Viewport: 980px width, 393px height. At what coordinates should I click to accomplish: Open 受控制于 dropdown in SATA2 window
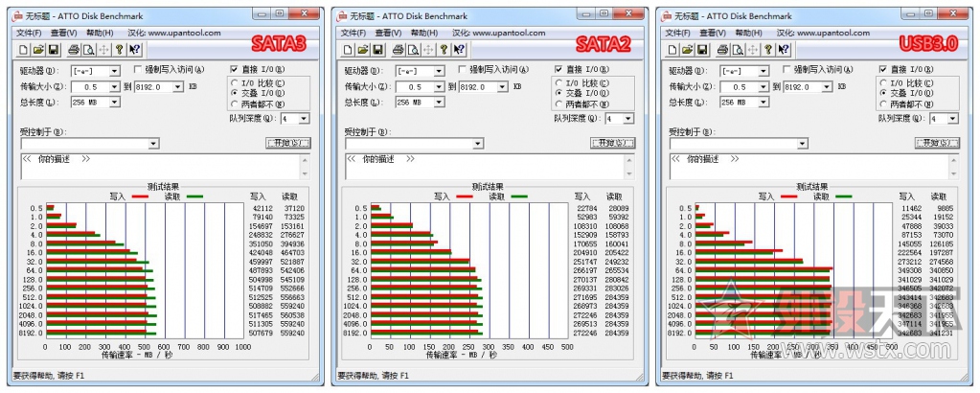[478, 144]
